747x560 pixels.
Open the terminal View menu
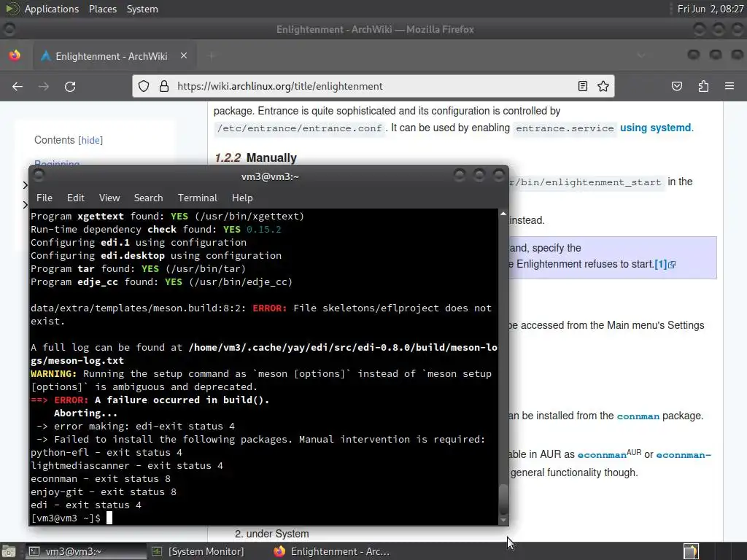click(x=109, y=198)
